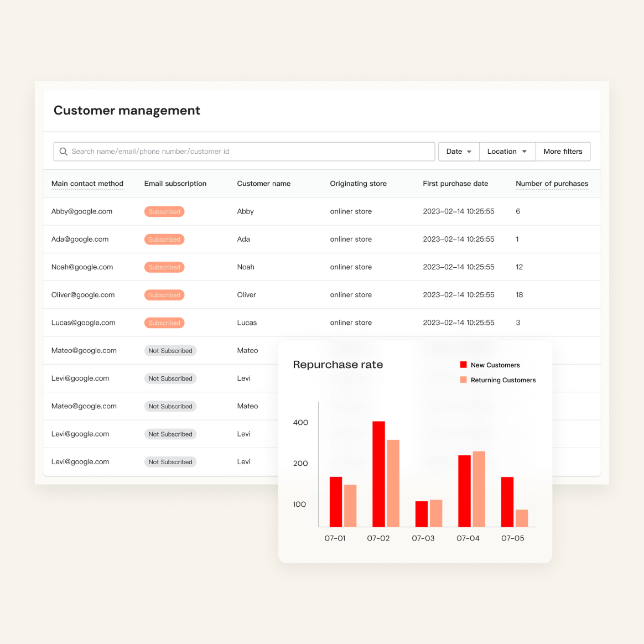
Task: Click the Returning Customers legend label
Action: tap(503, 380)
